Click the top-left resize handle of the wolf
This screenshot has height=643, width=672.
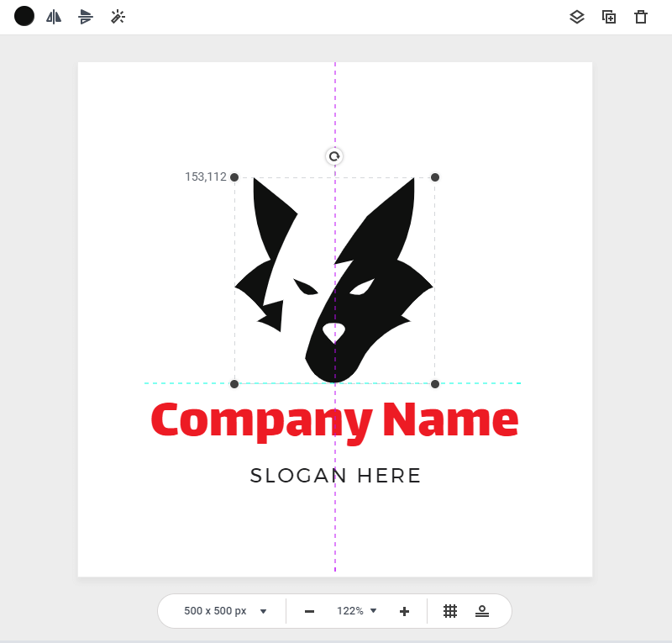click(x=234, y=177)
